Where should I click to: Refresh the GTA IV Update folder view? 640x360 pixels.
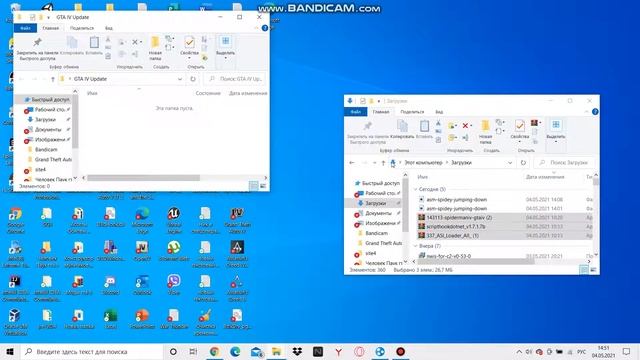click(x=193, y=79)
